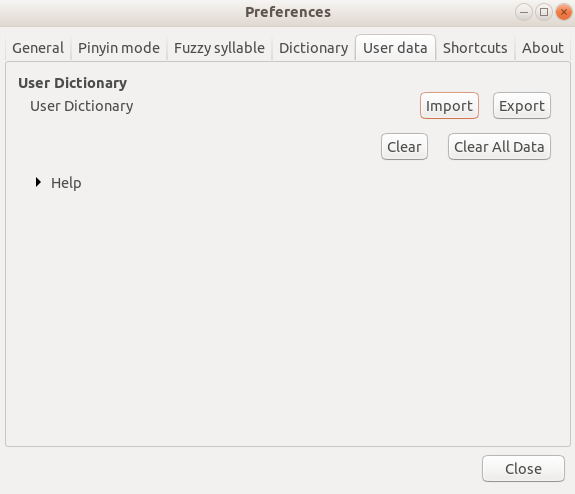
Task: Select the Fuzzy syllable tab
Action: tap(219, 48)
